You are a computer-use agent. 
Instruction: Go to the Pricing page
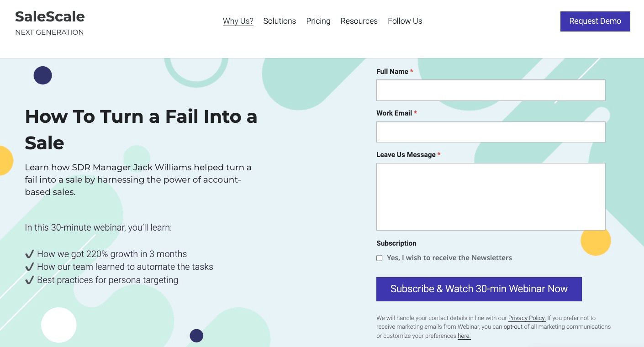pyautogui.click(x=318, y=21)
